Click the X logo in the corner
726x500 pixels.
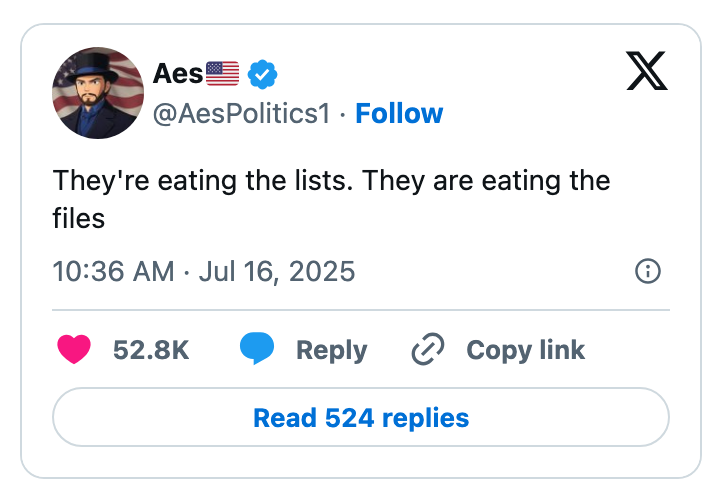(x=647, y=69)
